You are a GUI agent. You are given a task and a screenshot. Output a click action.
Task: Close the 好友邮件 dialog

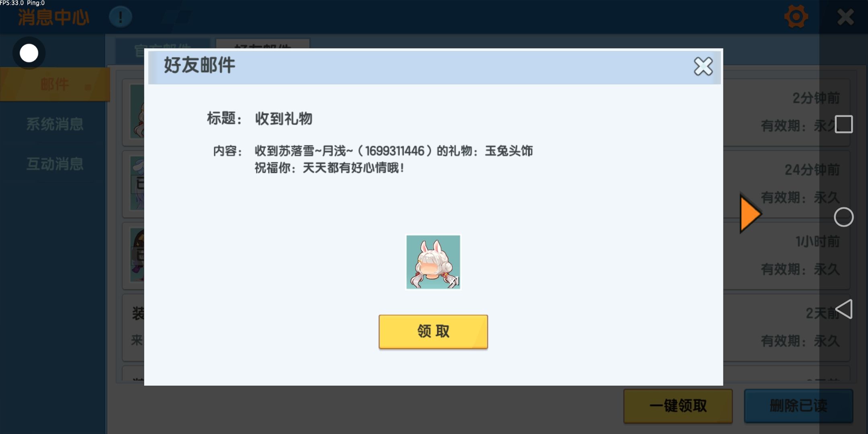[x=703, y=66]
